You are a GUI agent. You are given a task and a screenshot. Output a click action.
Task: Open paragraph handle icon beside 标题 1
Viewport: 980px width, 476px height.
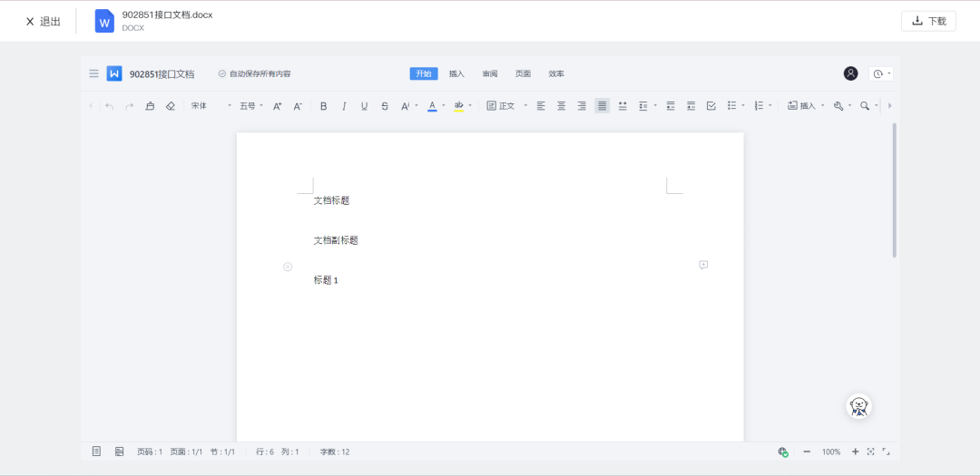(288, 267)
